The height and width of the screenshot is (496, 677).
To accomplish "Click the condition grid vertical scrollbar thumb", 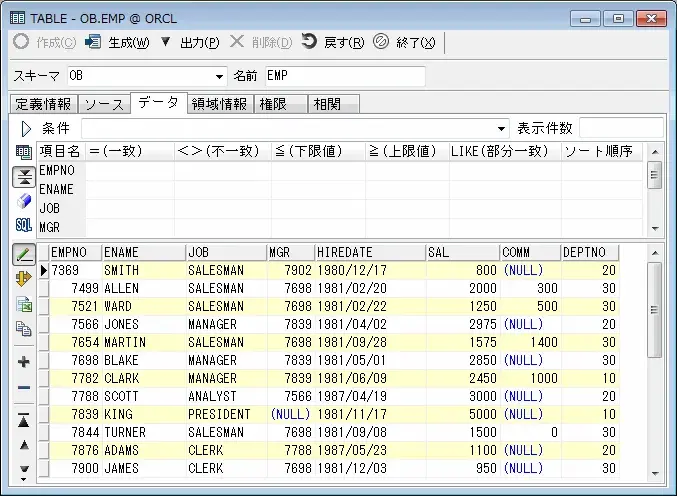I will (x=655, y=175).
